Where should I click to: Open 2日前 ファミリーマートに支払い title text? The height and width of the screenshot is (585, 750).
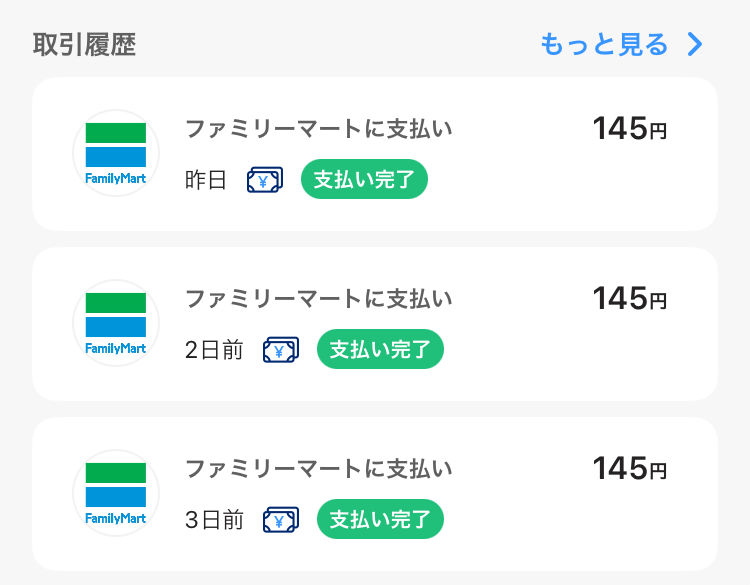point(319,298)
